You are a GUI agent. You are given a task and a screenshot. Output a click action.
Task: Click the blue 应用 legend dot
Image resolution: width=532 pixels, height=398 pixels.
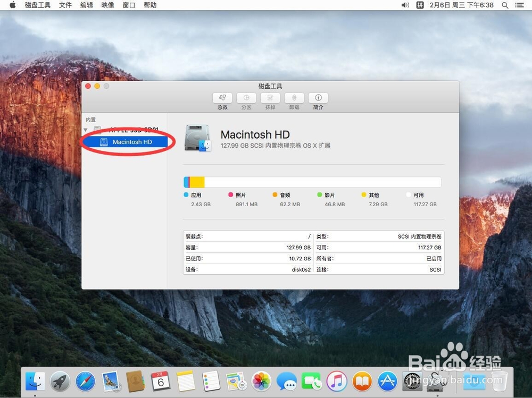[186, 194]
